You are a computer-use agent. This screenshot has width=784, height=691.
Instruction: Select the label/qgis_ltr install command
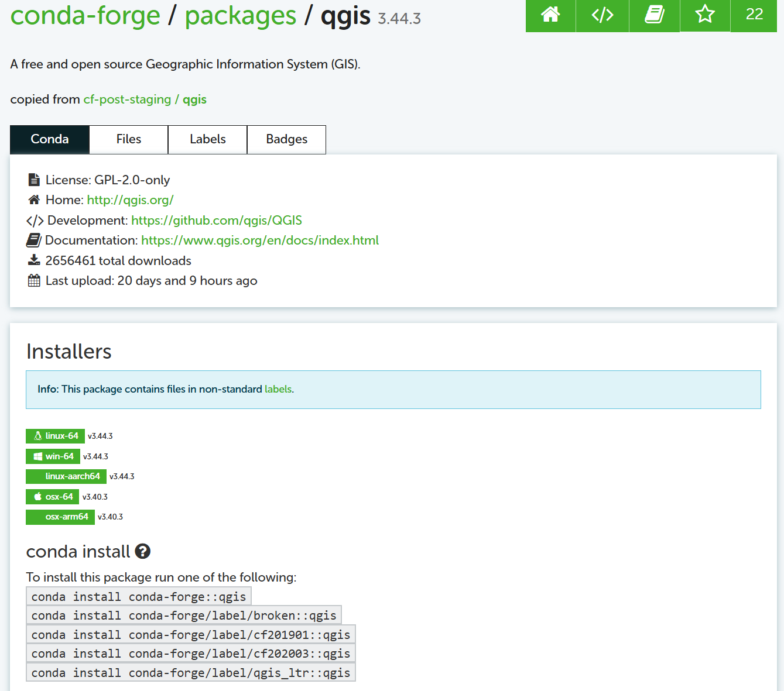191,673
